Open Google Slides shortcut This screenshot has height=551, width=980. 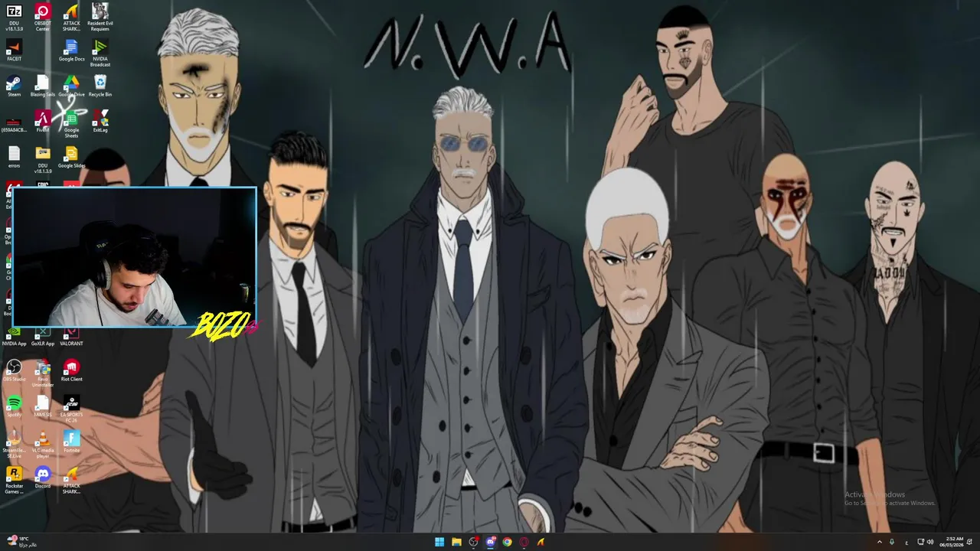point(71,157)
